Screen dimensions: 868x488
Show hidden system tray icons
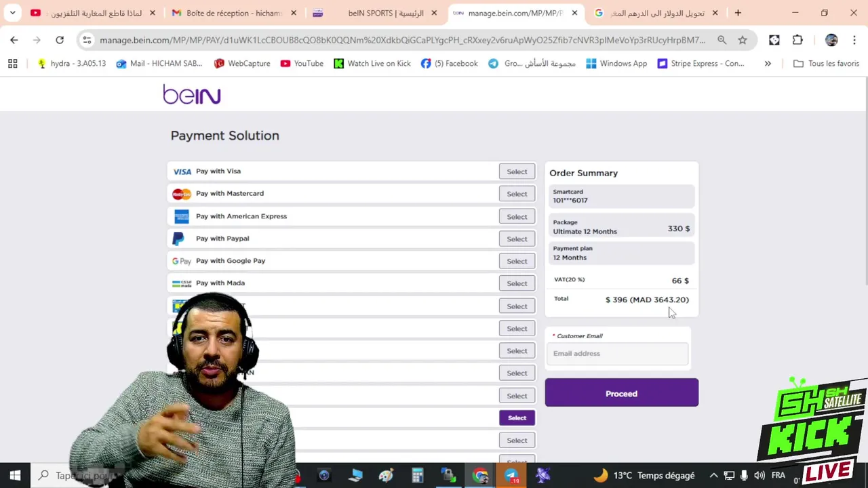(x=713, y=475)
